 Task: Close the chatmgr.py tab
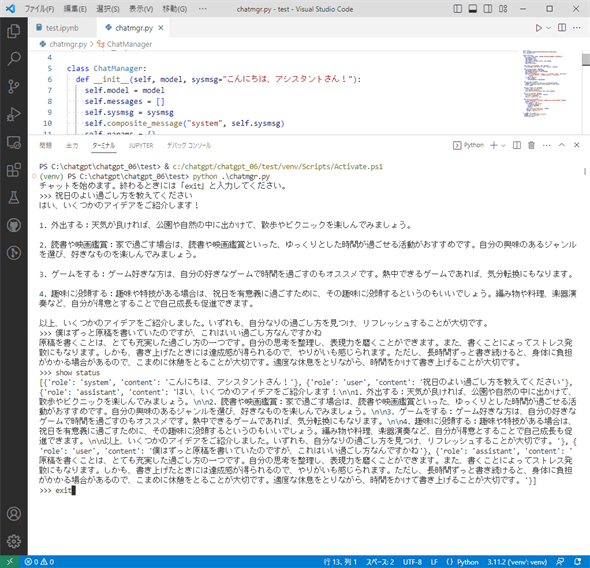pyautogui.click(x=161, y=28)
